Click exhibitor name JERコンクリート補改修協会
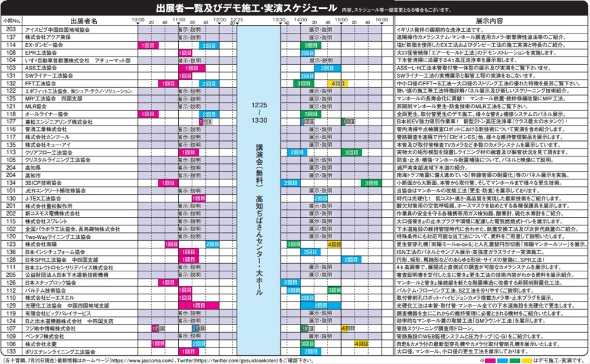The image size is (590, 364). point(55,191)
